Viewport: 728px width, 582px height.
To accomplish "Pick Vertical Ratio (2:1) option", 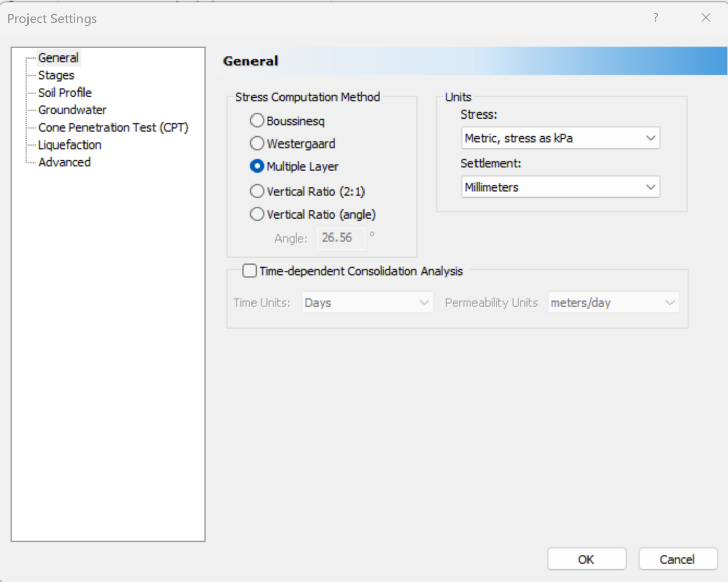I will [257, 191].
